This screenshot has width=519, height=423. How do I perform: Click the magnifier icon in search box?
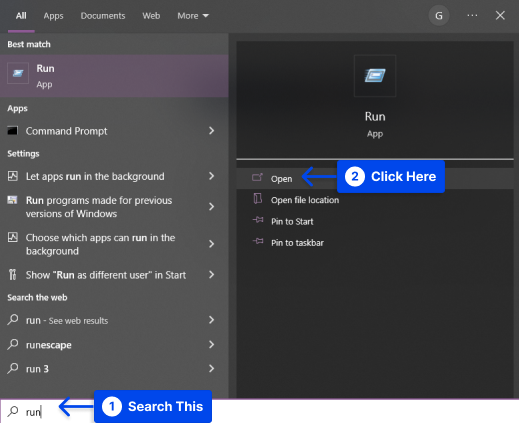(13, 411)
